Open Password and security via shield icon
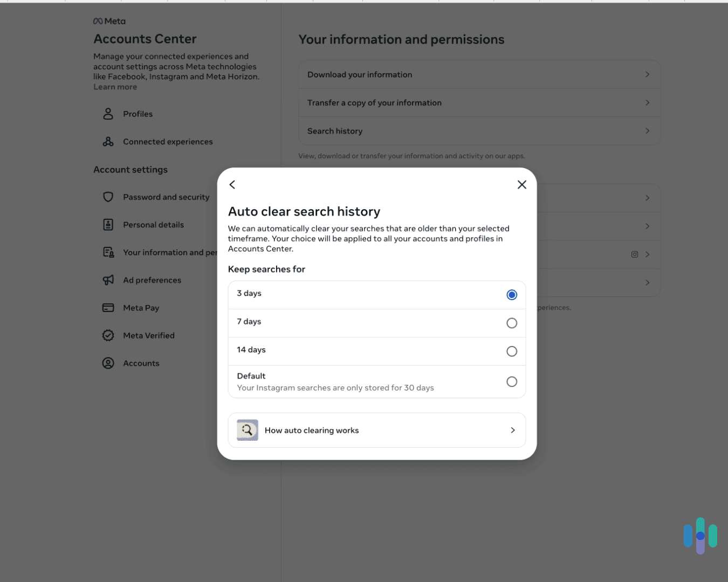 coord(108,197)
